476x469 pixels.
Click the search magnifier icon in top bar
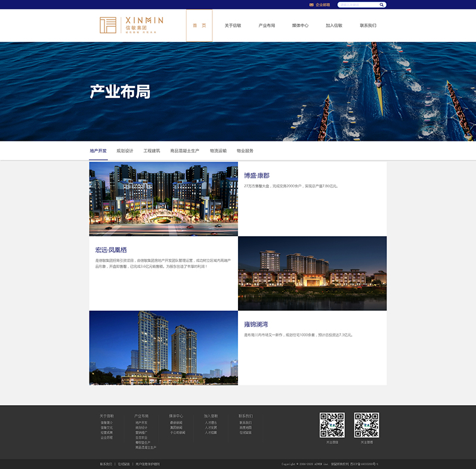(x=382, y=5)
